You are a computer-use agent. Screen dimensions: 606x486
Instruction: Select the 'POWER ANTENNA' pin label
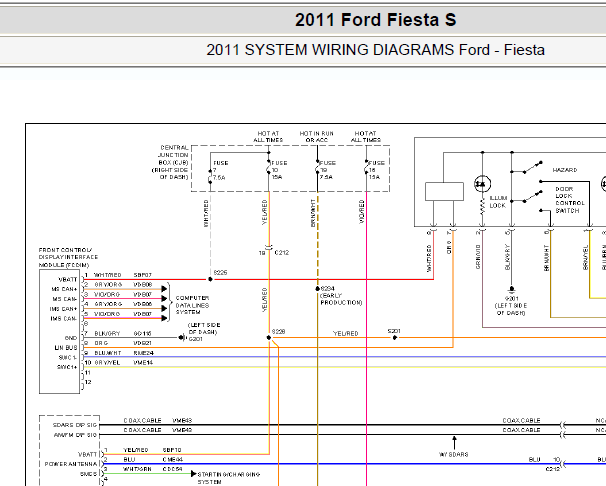(x=71, y=464)
